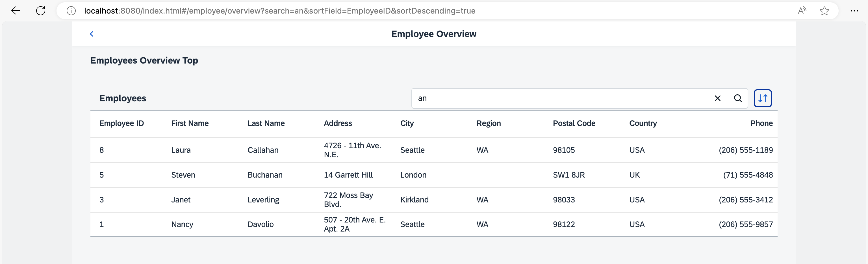This screenshot has height=264, width=868.
Task: Click the Address column header
Action: click(338, 123)
